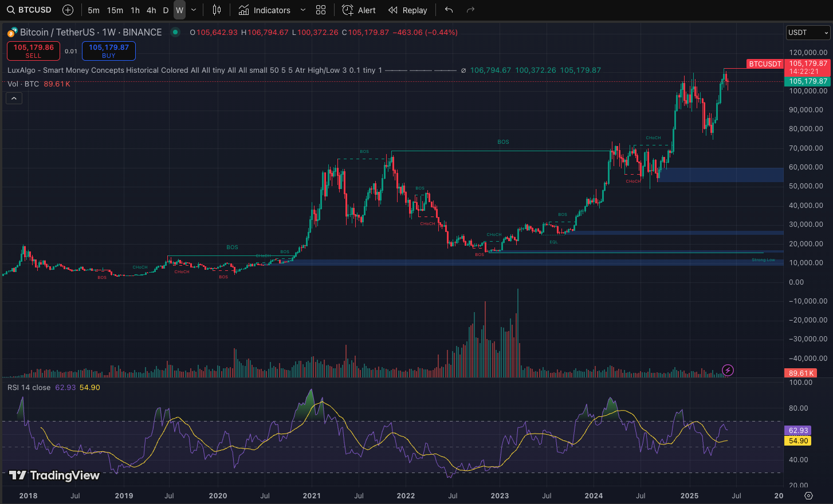Viewport: 833px width, 504px height.
Task: Select the LuxAlgo Smart Money Concepts legend
Action: (x=195, y=70)
